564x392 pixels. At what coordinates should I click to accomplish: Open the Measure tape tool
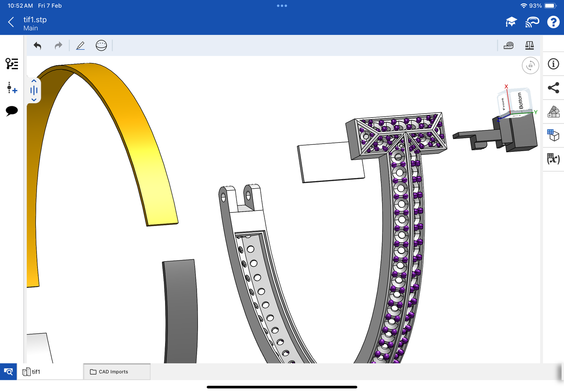coord(509,46)
